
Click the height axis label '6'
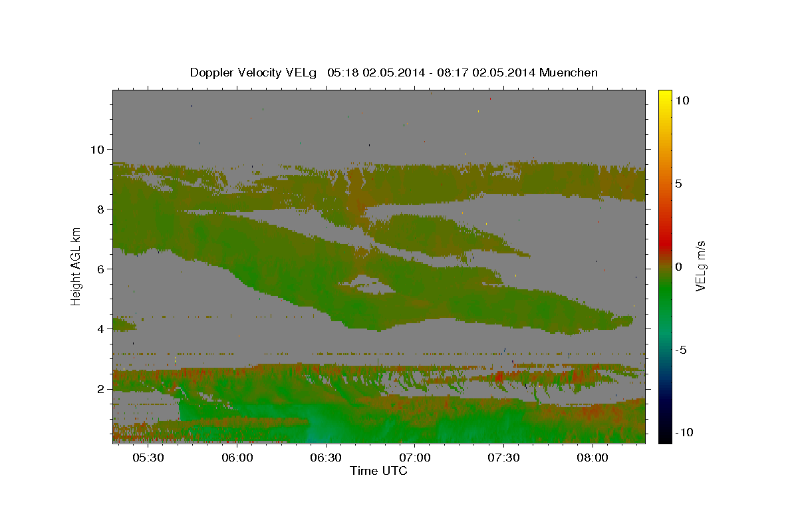coord(102,269)
